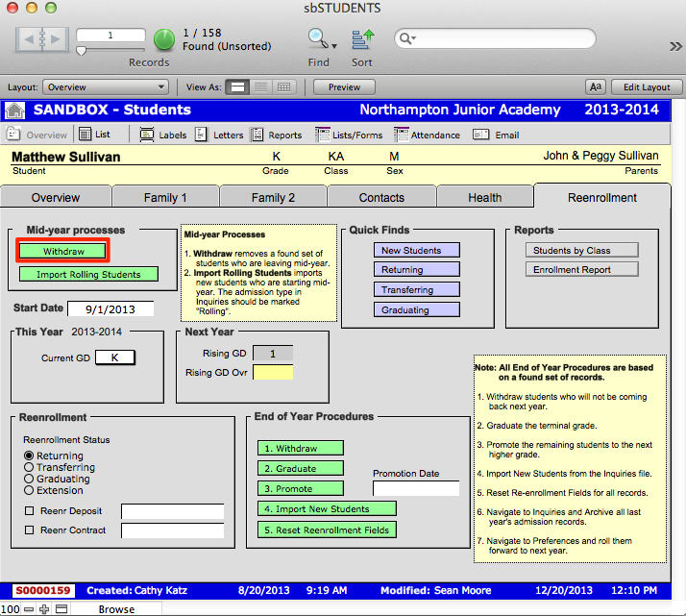Enable the Reenr Contract checkbox

pos(29,530)
